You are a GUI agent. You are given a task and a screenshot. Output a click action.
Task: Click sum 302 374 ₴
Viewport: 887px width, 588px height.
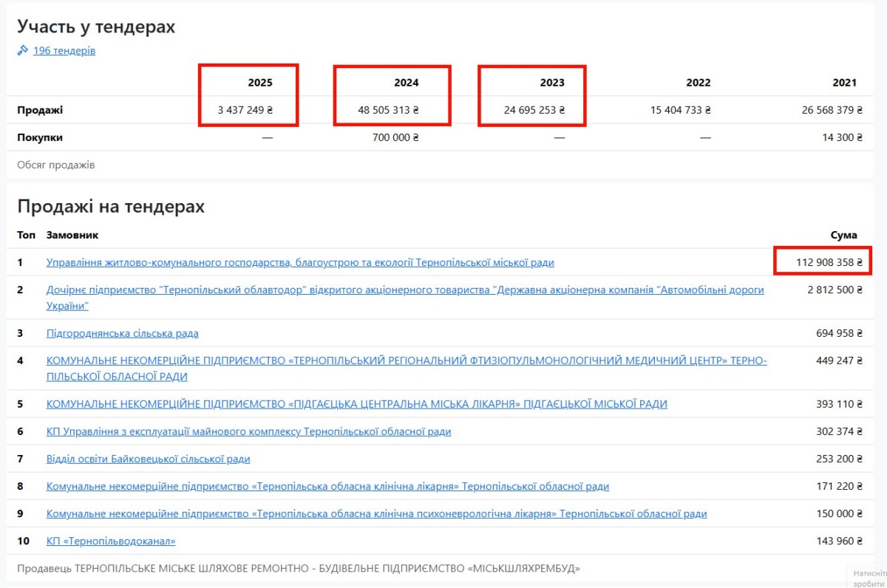[x=840, y=431]
